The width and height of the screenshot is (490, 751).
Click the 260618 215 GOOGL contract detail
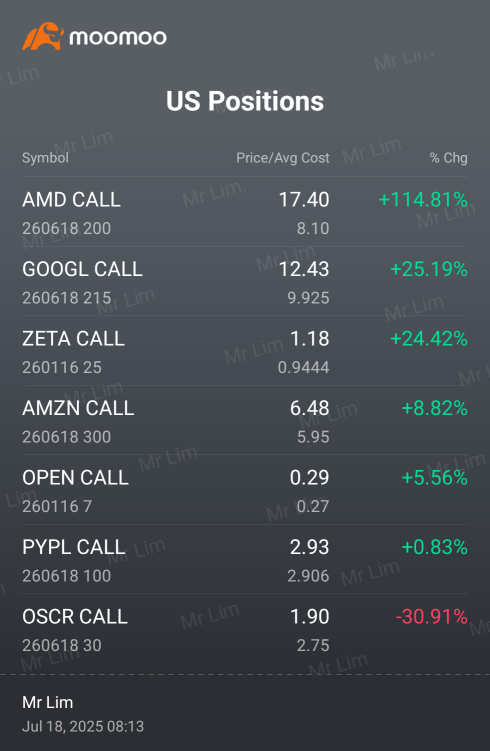[x=67, y=298]
